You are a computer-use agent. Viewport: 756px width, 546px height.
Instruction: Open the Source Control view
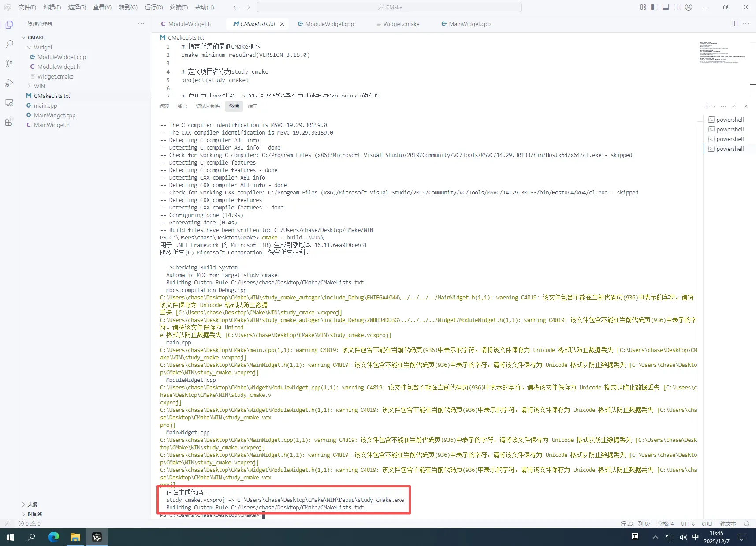9,64
